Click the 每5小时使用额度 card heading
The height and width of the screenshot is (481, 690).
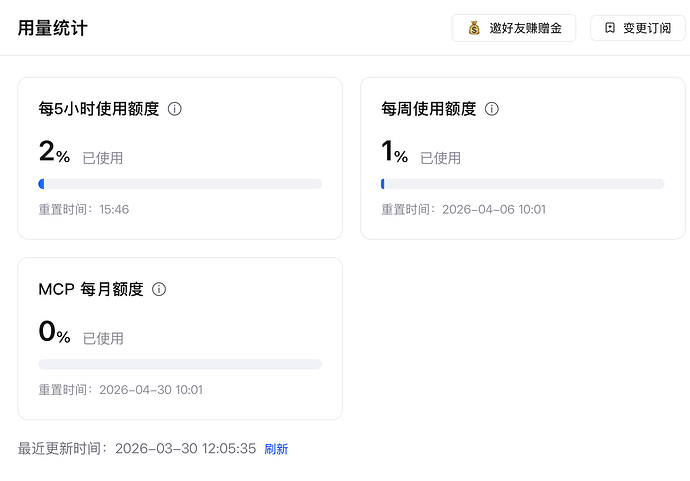tap(99, 109)
